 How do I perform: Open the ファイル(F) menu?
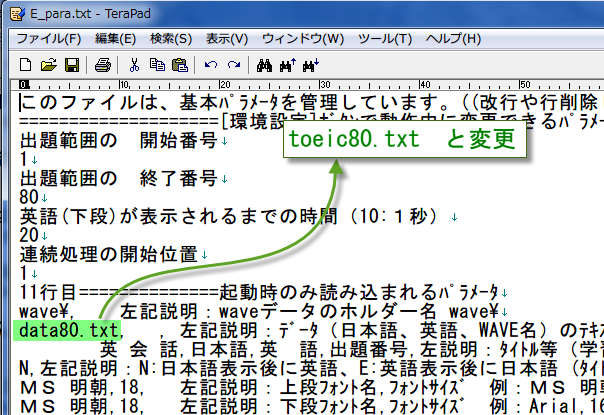[x=49, y=38]
